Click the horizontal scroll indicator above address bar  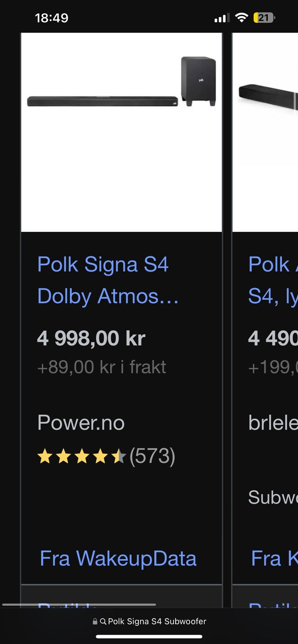pos(79,605)
